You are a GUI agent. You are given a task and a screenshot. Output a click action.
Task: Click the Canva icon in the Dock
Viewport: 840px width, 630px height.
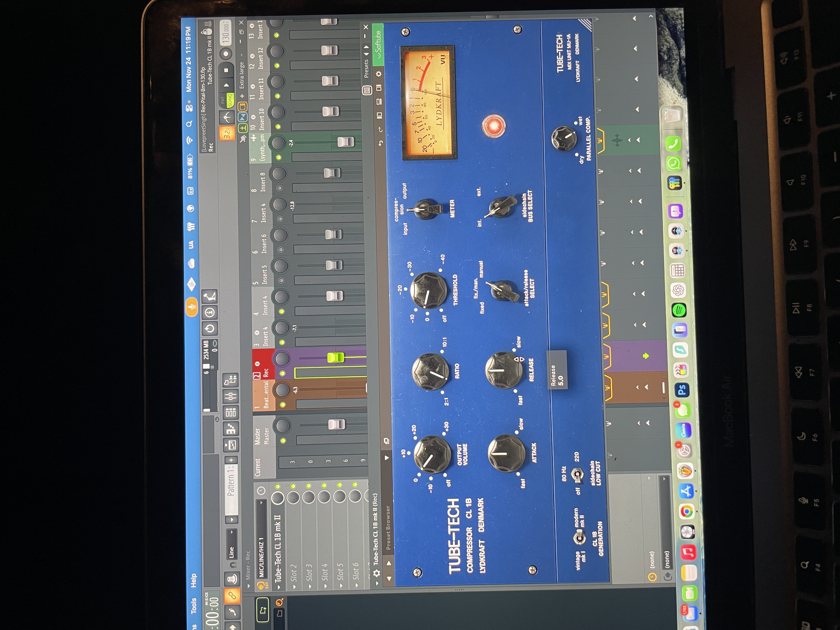tap(683, 430)
